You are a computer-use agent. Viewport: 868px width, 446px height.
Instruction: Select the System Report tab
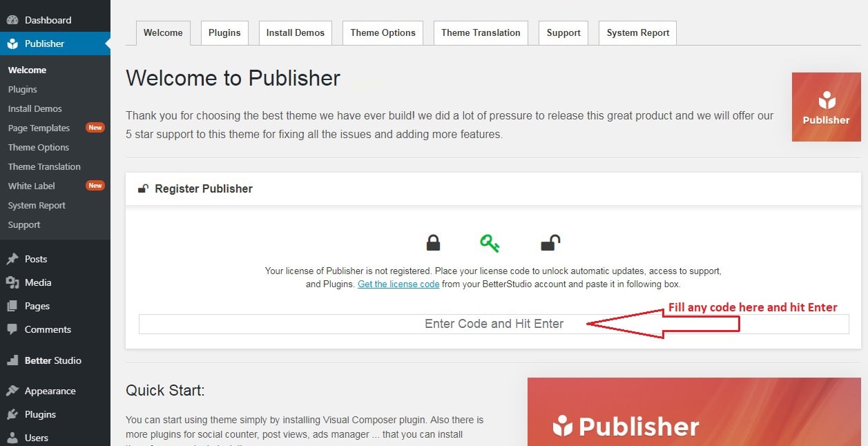click(x=637, y=32)
